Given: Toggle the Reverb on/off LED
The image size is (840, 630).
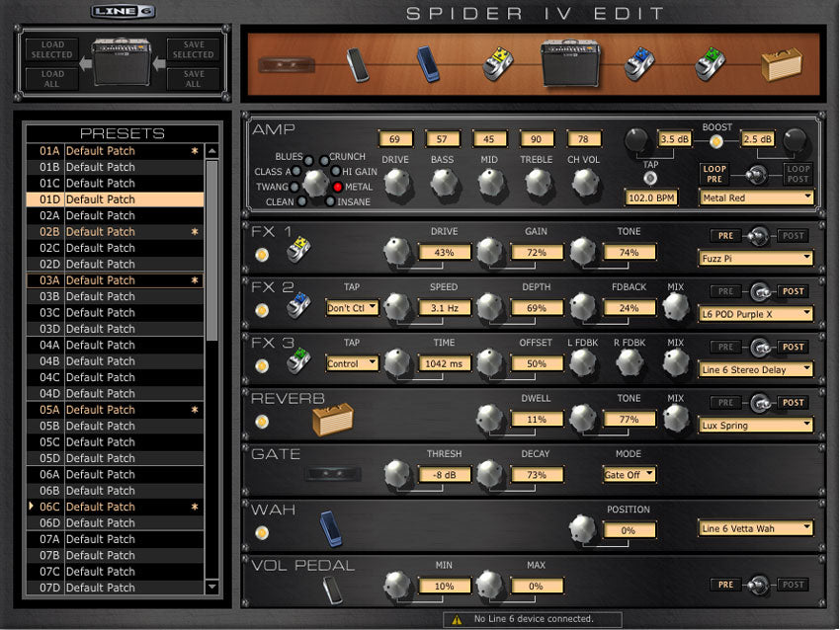Looking at the screenshot, I should click(x=262, y=422).
